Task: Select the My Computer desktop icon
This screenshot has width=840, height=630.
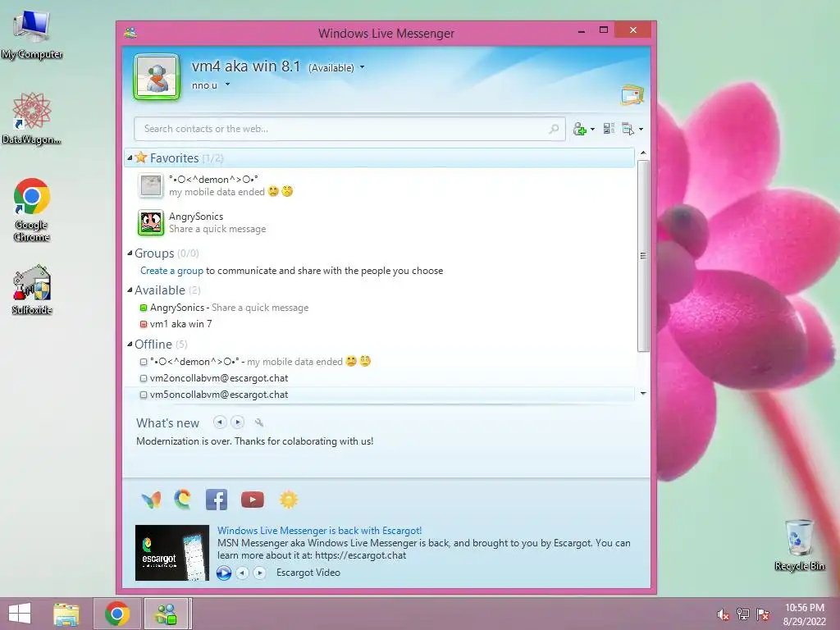Action: (x=32, y=34)
